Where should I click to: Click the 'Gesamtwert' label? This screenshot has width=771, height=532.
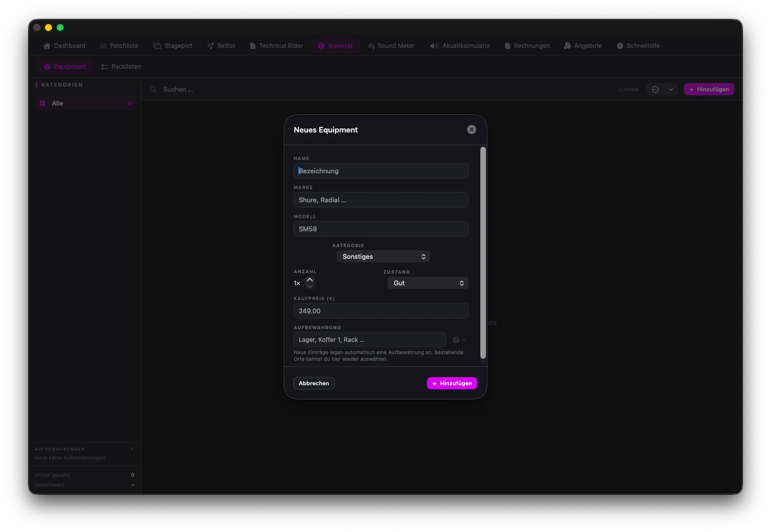point(49,485)
